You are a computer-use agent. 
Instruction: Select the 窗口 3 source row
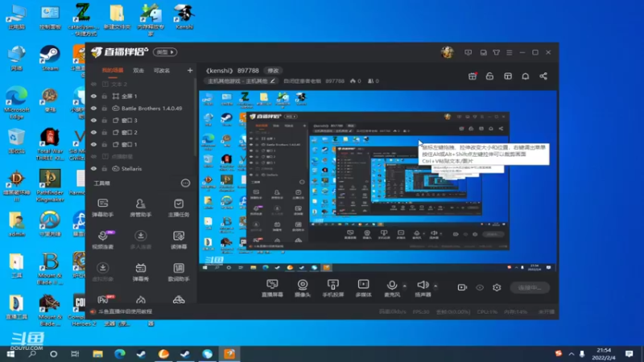141,120
